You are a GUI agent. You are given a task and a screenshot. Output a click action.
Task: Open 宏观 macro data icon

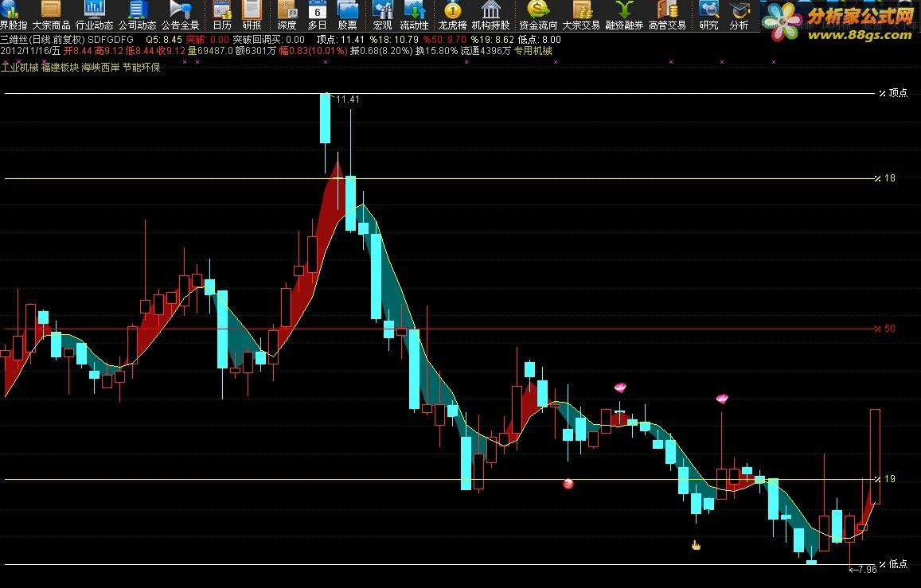click(x=382, y=15)
